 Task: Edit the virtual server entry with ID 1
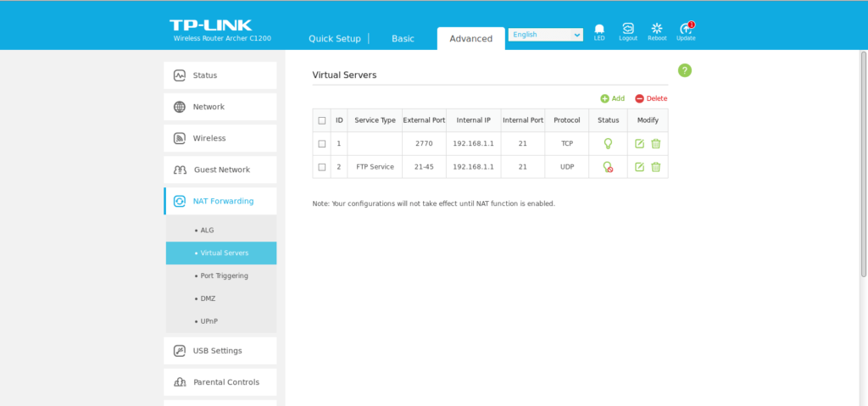click(x=640, y=143)
